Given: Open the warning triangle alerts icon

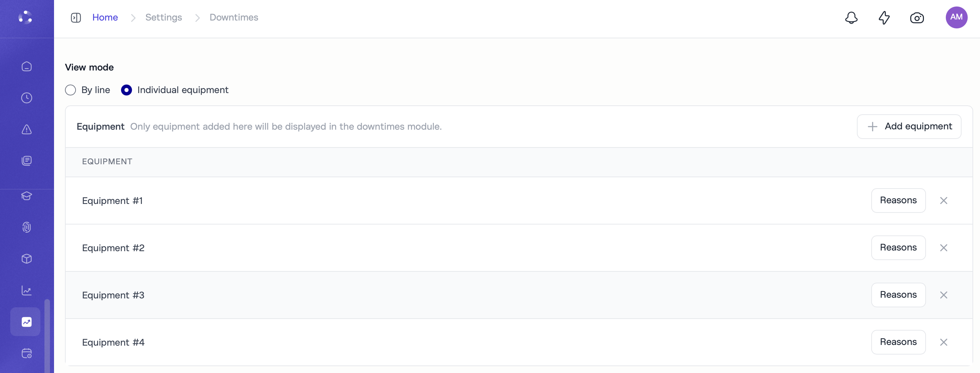Looking at the screenshot, I should point(27,129).
